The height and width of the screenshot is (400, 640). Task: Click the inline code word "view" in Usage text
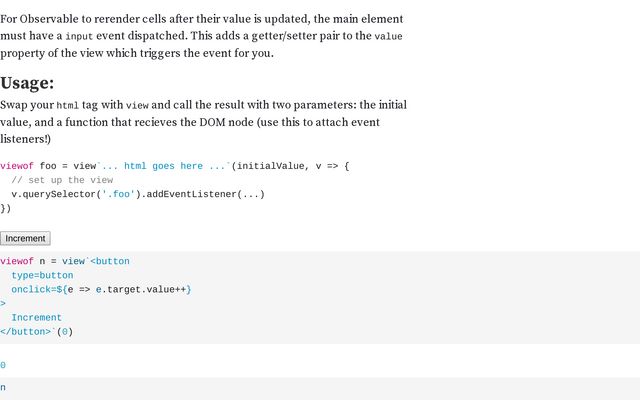pyautogui.click(x=137, y=105)
